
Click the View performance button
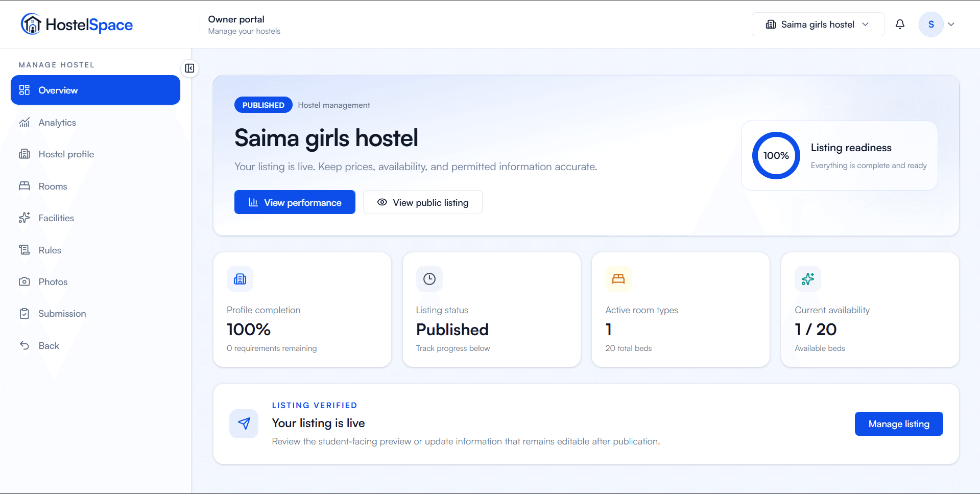click(x=295, y=202)
